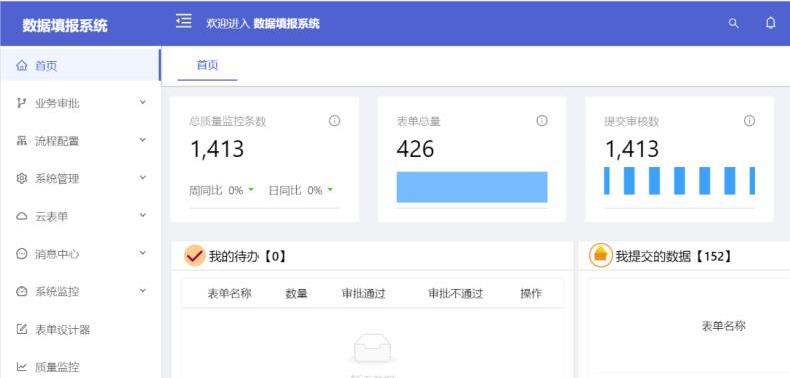Screen dimensions: 790x378
Task: Show info tooltip for 提交审核数
Action: pos(749,121)
